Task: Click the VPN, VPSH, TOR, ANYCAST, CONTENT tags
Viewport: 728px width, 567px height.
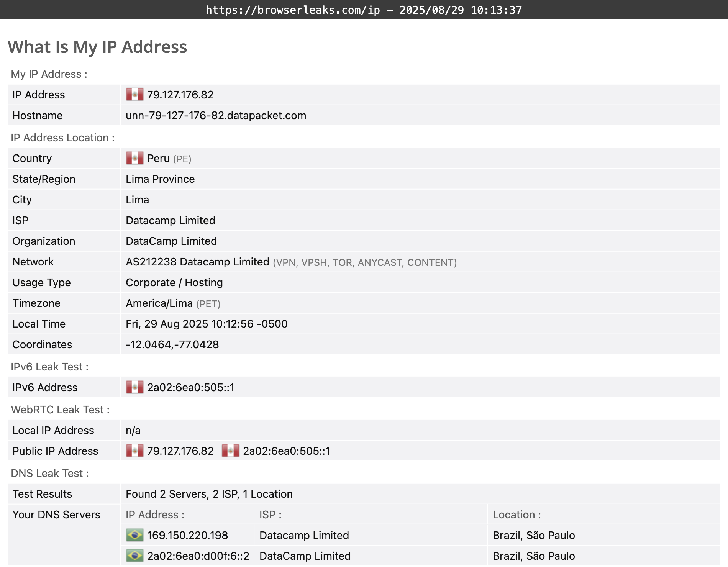Action: tap(365, 262)
